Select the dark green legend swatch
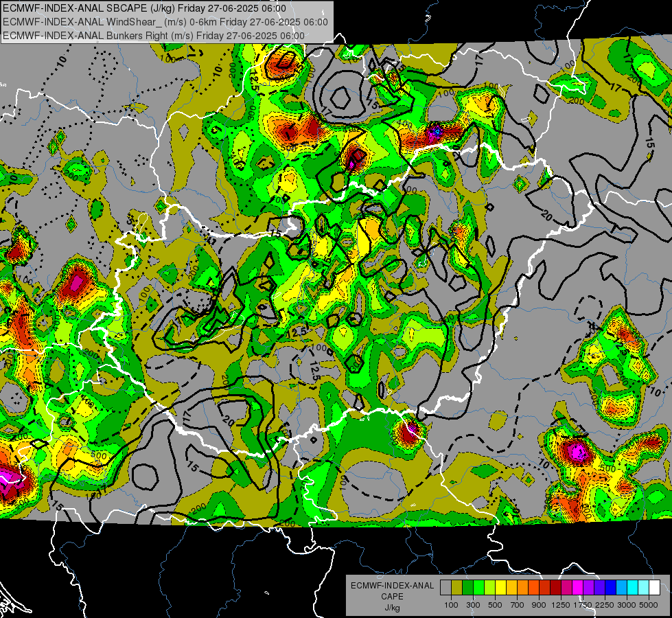This screenshot has height=618, width=672. [467, 588]
